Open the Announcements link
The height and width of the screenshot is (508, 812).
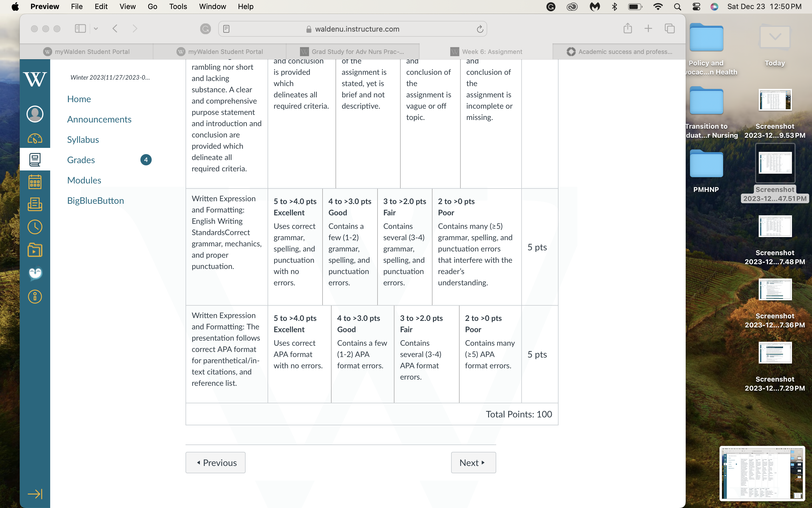coord(99,119)
